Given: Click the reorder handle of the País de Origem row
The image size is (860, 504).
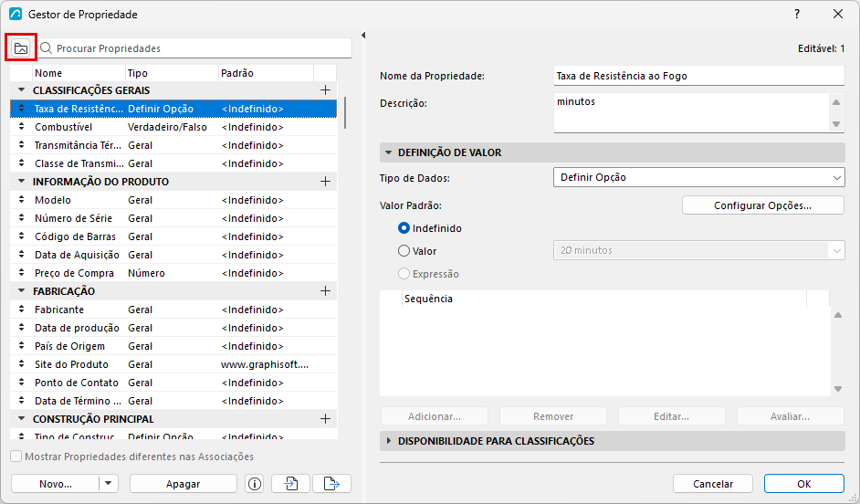Looking at the screenshot, I should coord(21,345).
